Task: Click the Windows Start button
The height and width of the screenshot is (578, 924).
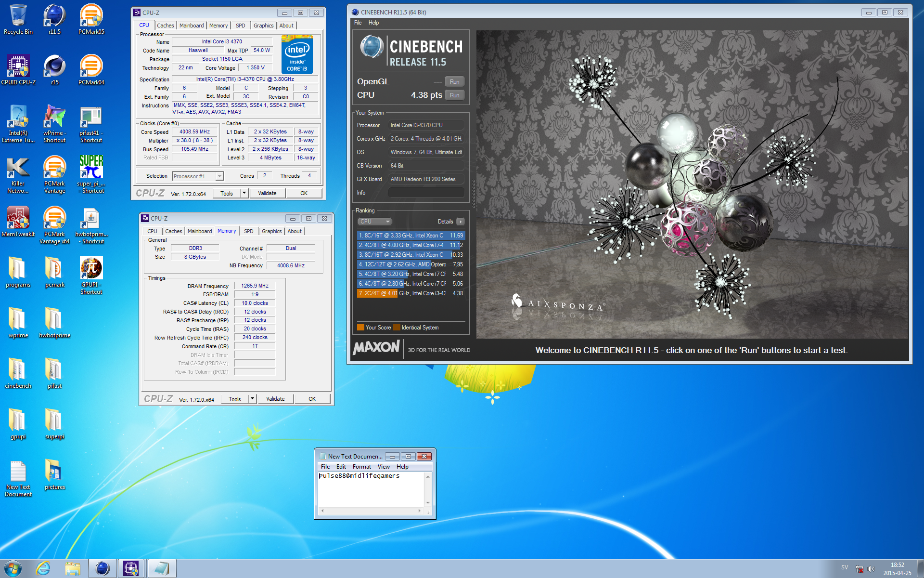Action: [x=13, y=568]
